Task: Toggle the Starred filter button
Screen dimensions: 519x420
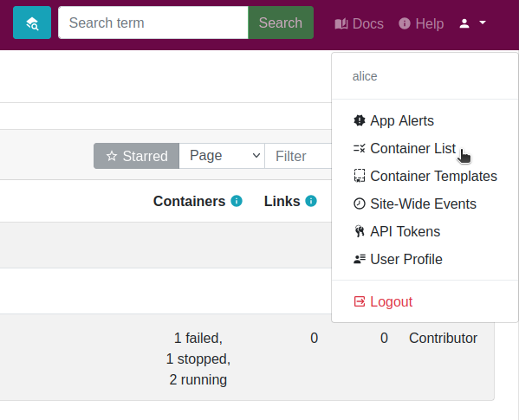Action: [x=136, y=156]
